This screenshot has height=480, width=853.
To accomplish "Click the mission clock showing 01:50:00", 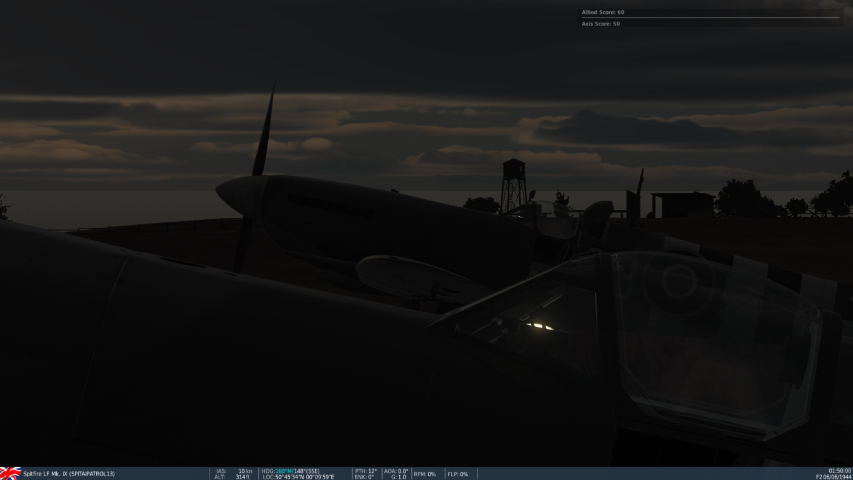I will pyautogui.click(x=840, y=470).
